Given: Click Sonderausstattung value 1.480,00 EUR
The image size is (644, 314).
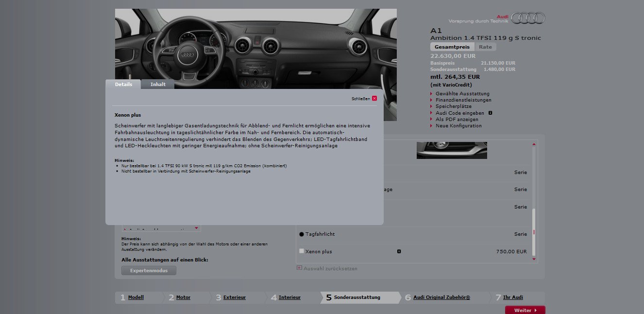Looking at the screenshot, I should (499, 70).
